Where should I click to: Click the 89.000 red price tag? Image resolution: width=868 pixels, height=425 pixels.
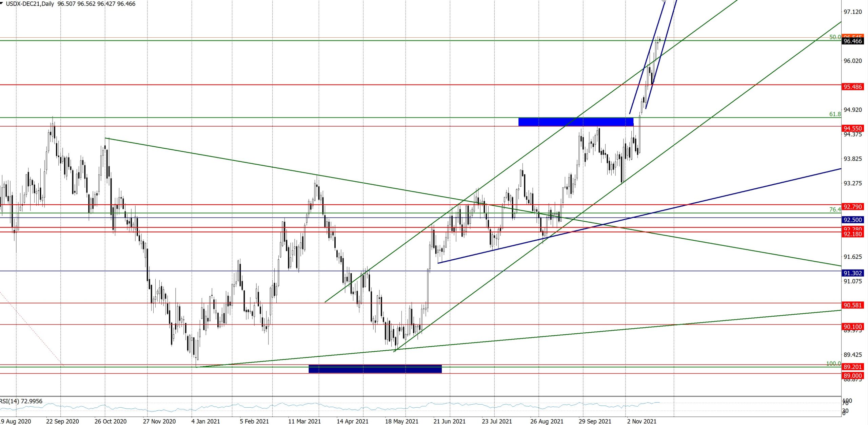tap(852, 375)
